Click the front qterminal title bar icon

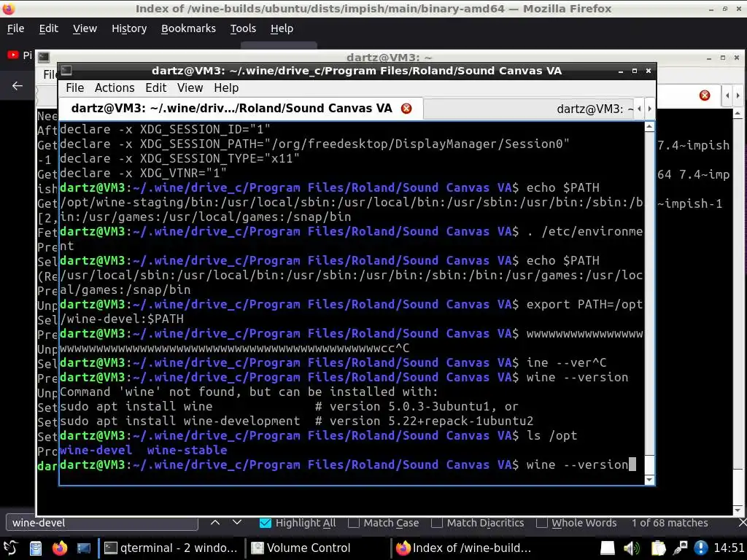point(66,71)
